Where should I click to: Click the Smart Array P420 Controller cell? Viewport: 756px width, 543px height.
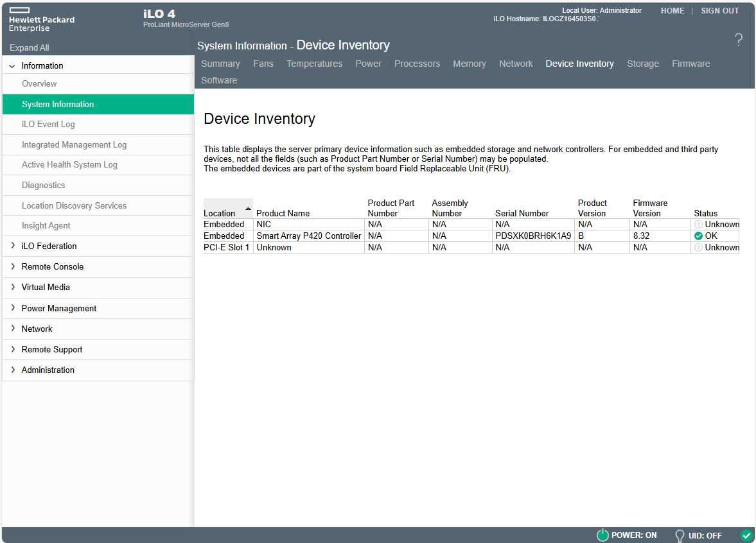point(308,236)
